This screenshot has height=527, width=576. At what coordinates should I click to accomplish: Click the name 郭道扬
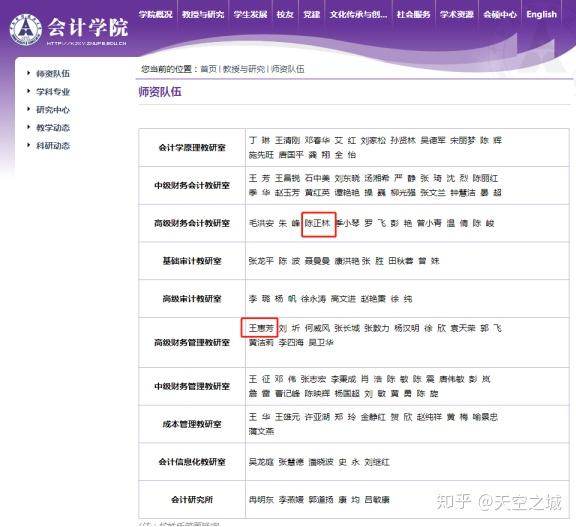(321, 499)
